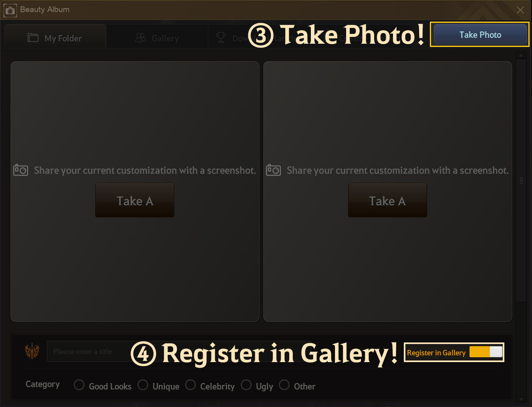The image size is (532, 407).
Task: Click scrollbar up arrow at top right
Action: [x=521, y=55]
